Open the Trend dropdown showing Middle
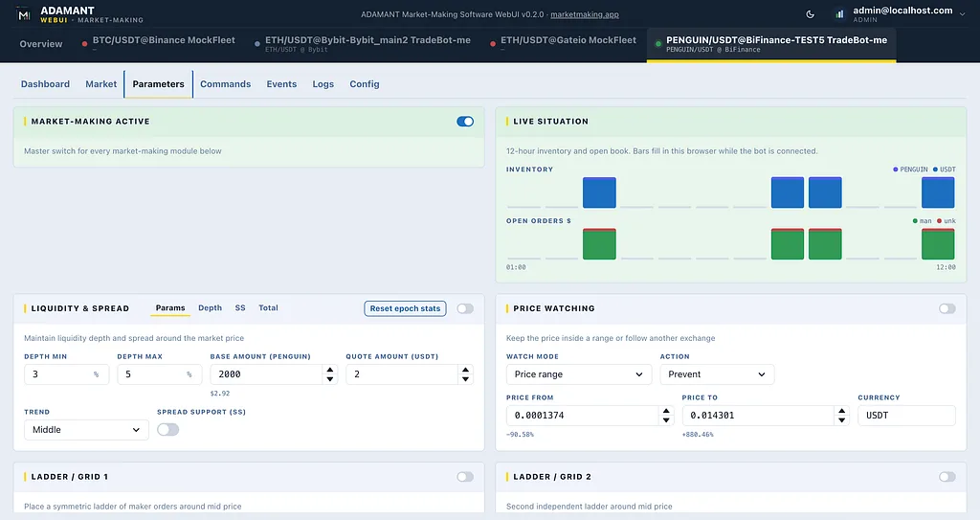980x520 pixels. [86, 430]
